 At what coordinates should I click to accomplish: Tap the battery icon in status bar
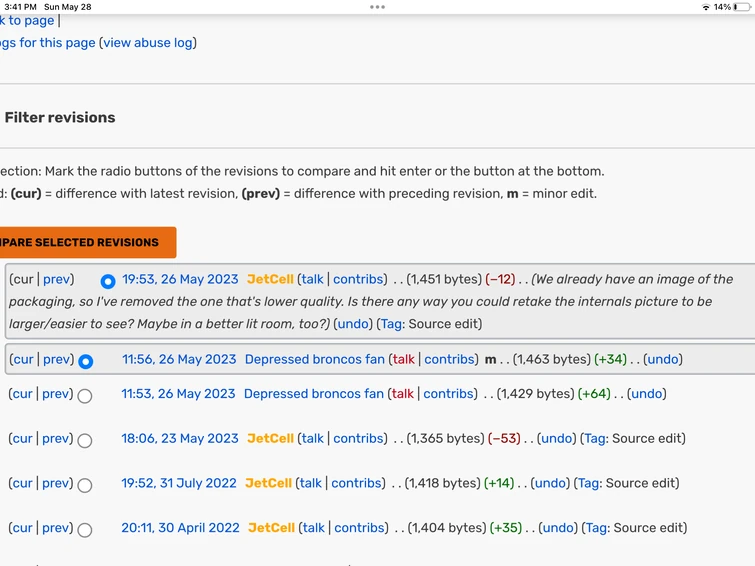pos(741,7)
